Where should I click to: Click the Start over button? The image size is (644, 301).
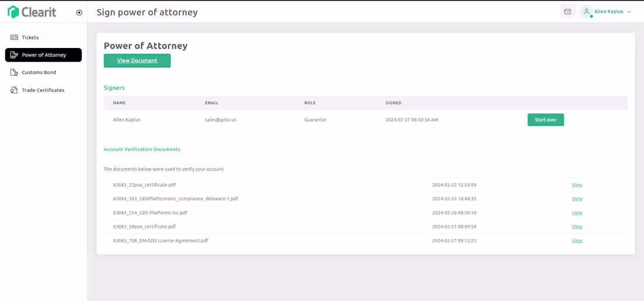pyautogui.click(x=546, y=120)
